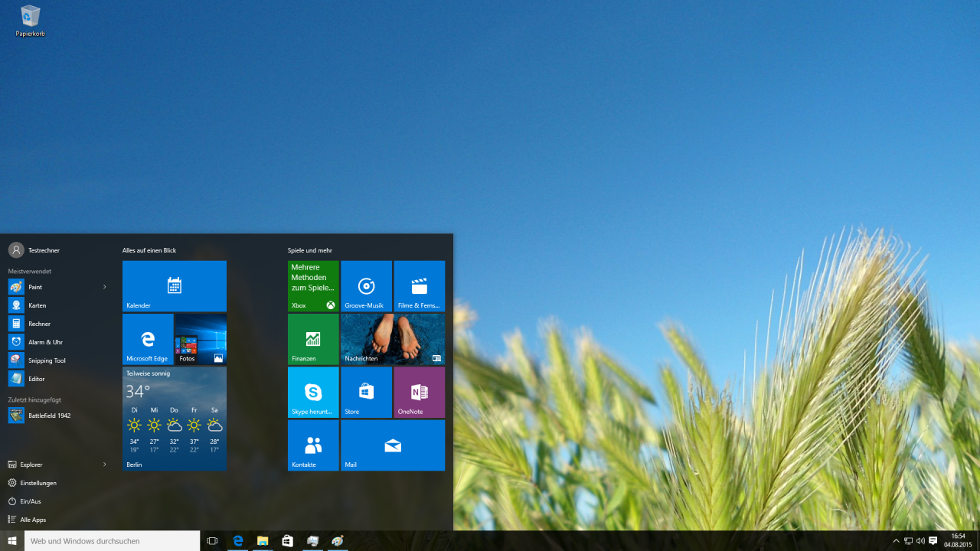Viewport: 980px width, 551px height.
Task: Open the Karten maps app
Action: [x=57, y=305]
